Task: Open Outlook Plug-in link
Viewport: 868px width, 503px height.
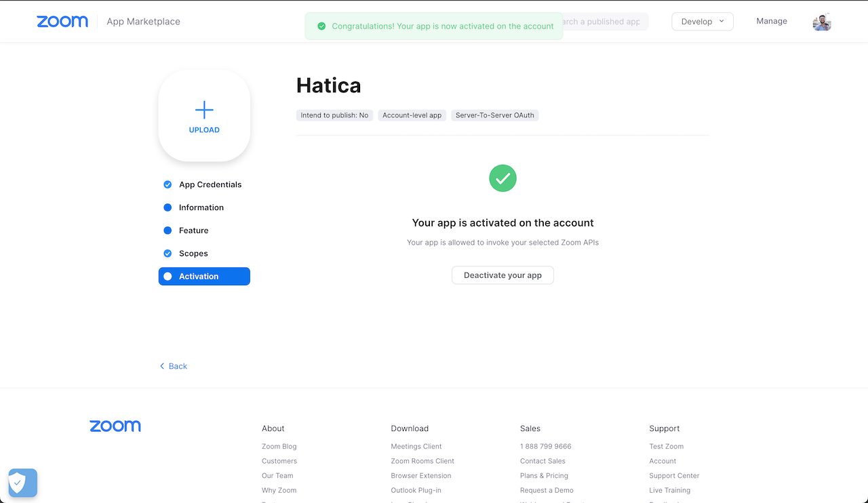Action: [416, 490]
